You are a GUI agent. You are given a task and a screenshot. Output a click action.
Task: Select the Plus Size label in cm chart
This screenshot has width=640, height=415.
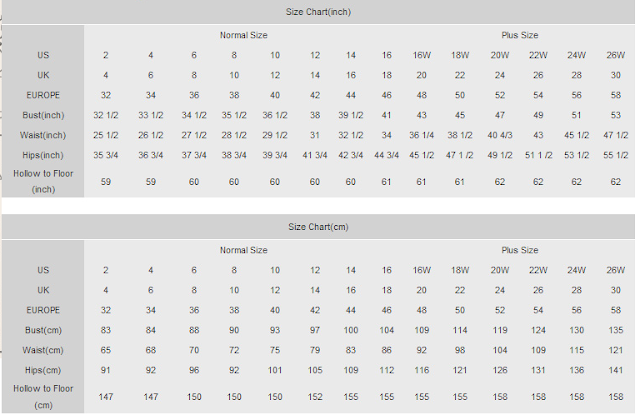coord(520,250)
